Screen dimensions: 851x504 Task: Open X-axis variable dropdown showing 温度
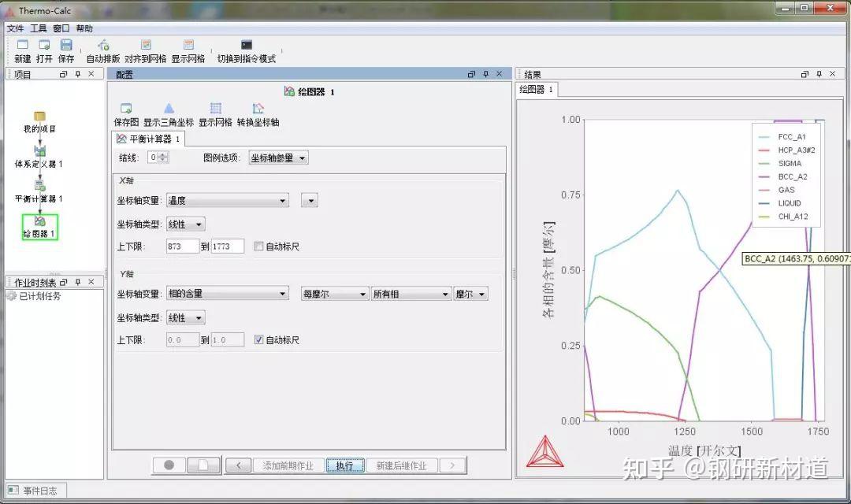(x=227, y=200)
